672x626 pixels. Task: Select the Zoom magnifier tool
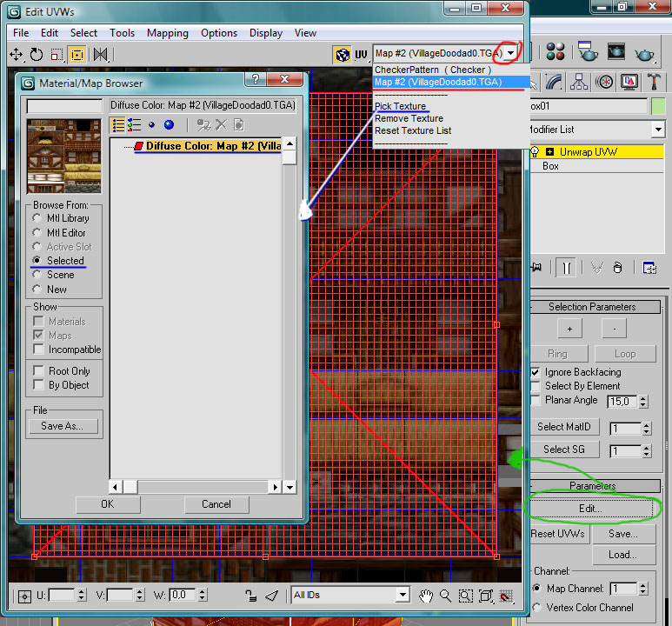[x=446, y=596]
